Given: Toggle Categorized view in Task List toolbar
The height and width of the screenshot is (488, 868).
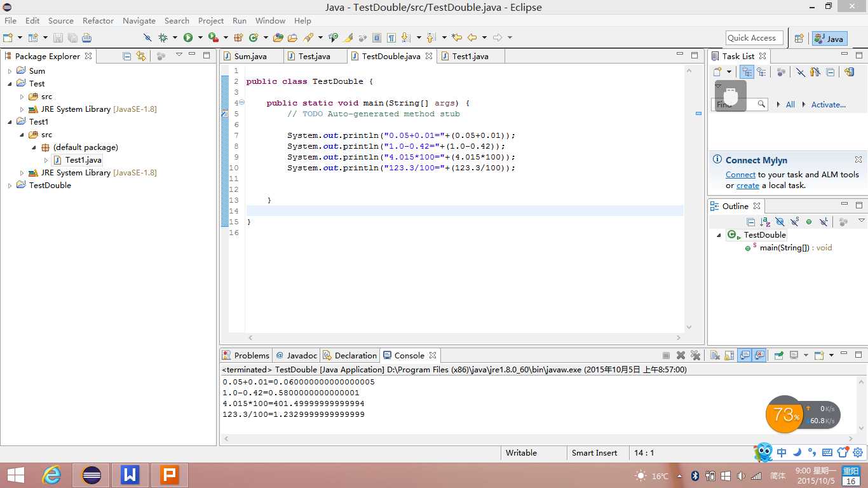Looking at the screenshot, I should [747, 72].
